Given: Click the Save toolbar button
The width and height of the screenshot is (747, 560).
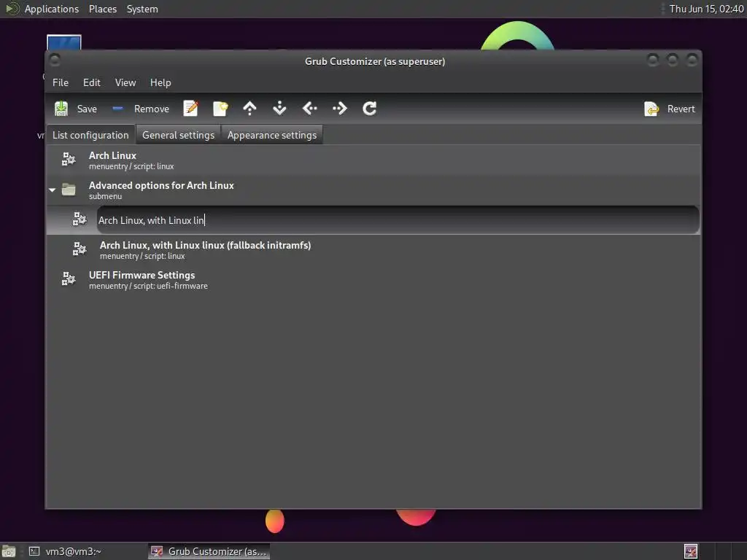Looking at the screenshot, I should tap(76, 109).
